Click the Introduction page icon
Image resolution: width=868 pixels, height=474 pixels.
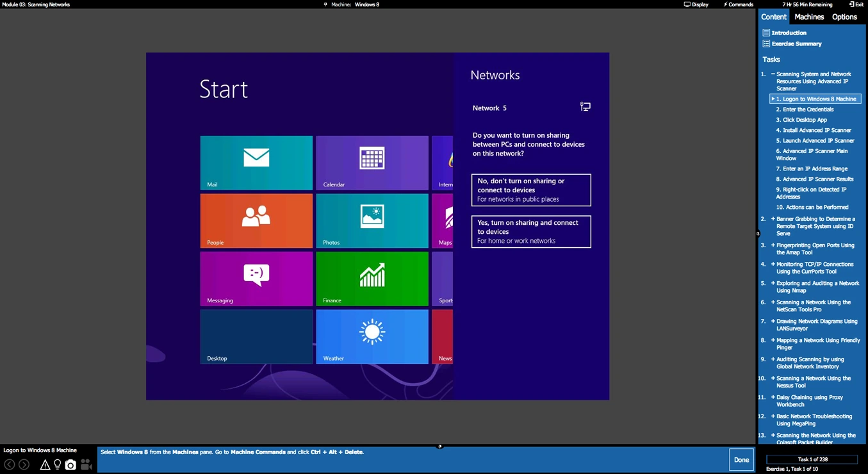[x=766, y=33]
